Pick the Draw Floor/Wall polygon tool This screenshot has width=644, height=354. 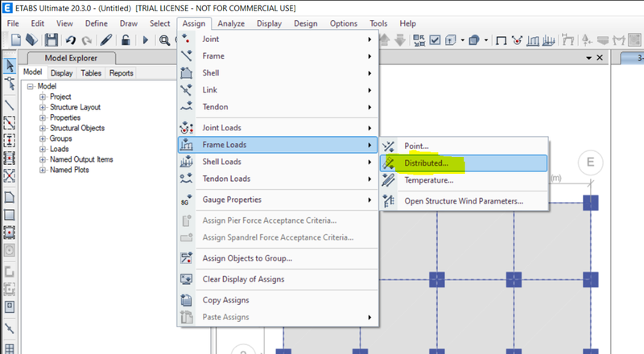point(9,197)
